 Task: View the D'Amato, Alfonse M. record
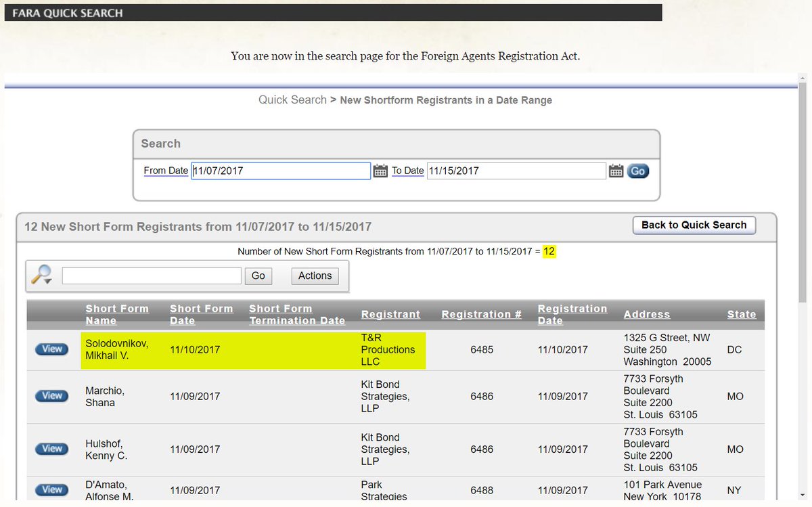[52, 489]
